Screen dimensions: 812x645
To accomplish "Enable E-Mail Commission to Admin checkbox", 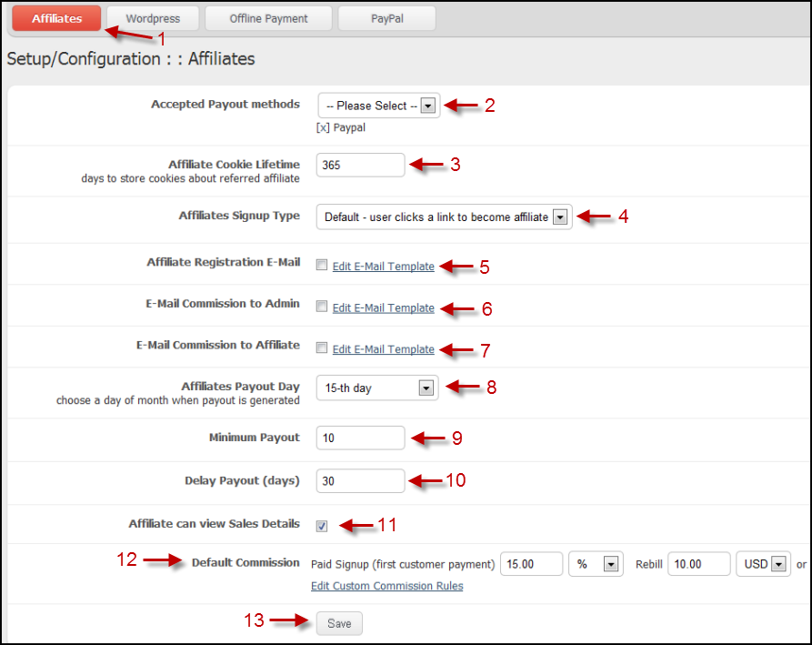I will [322, 307].
